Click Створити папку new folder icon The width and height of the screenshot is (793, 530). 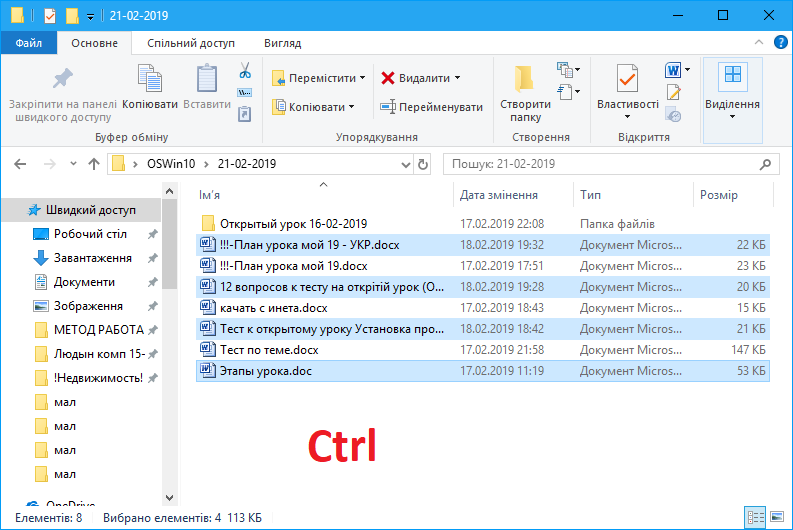(x=524, y=78)
